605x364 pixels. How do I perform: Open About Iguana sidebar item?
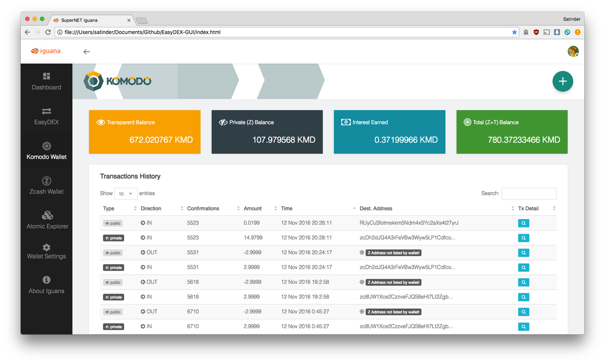(x=46, y=285)
